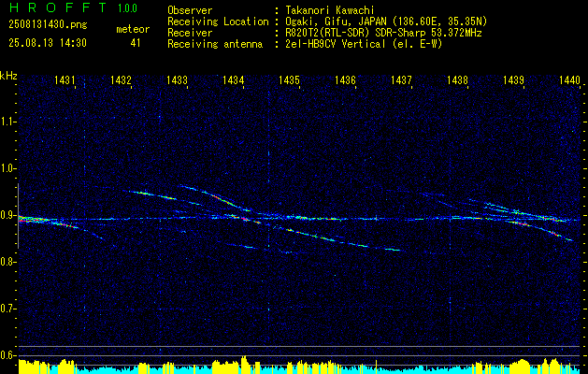588x374 pixels.
Task: Click the R820T2(RTL-SDR) receiver description
Action: (383, 33)
